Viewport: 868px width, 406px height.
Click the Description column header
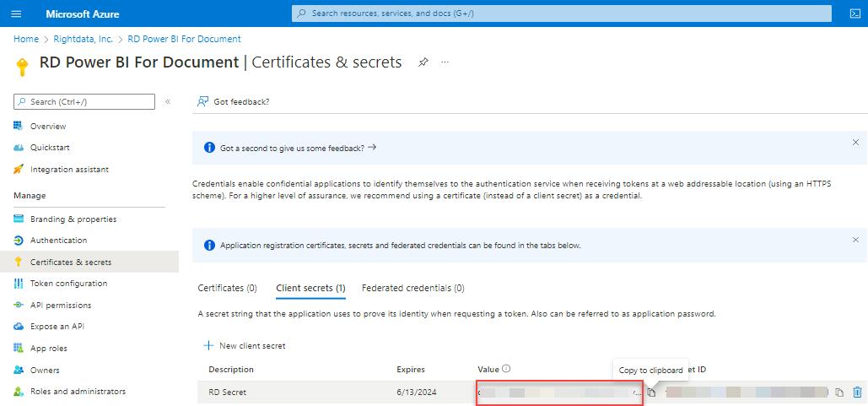pyautogui.click(x=231, y=370)
